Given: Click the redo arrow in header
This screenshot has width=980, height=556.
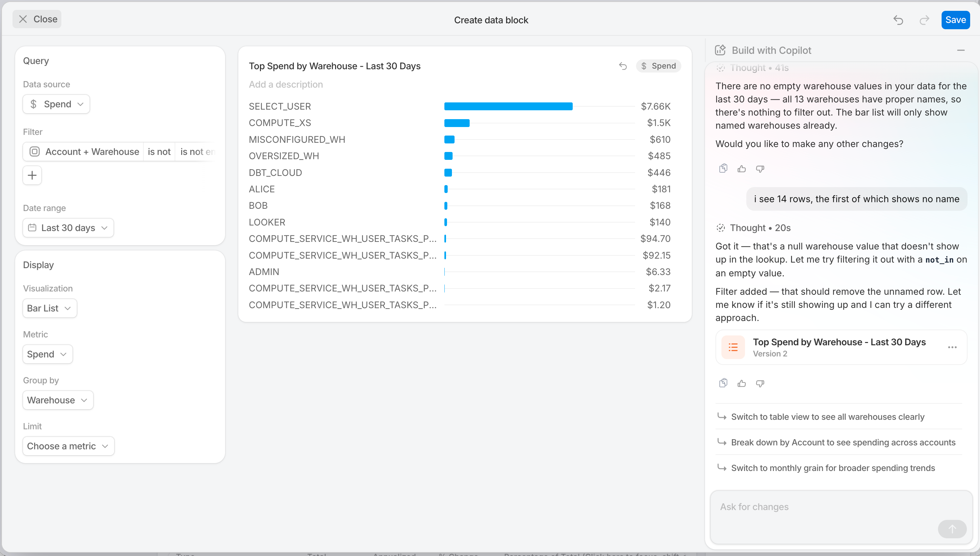Looking at the screenshot, I should click(924, 20).
